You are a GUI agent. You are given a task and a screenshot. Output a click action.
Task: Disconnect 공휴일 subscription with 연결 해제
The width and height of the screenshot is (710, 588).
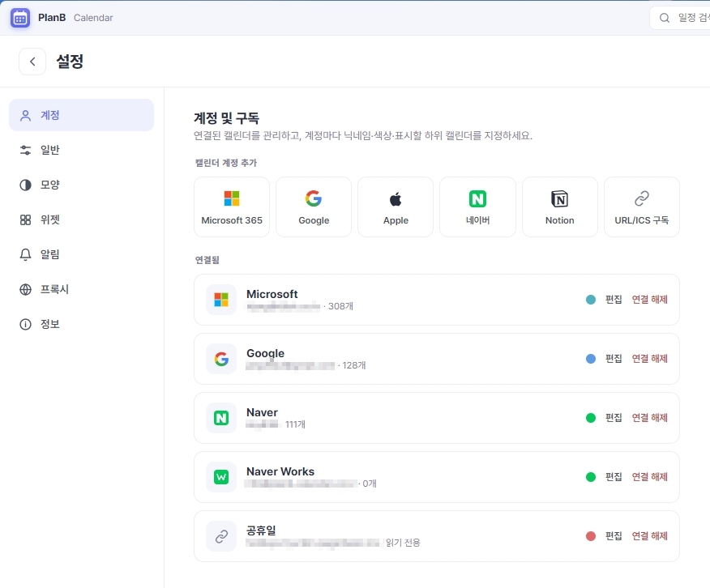pyautogui.click(x=650, y=536)
